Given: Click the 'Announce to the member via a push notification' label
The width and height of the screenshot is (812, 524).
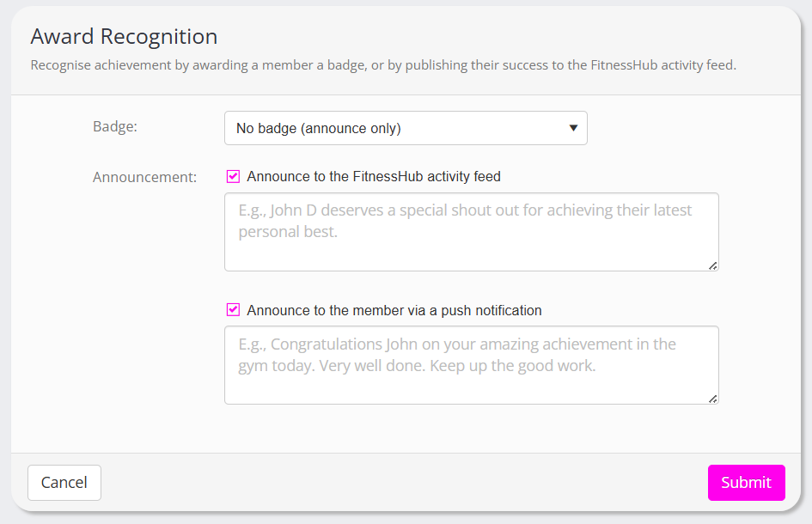Looking at the screenshot, I should 394,311.
